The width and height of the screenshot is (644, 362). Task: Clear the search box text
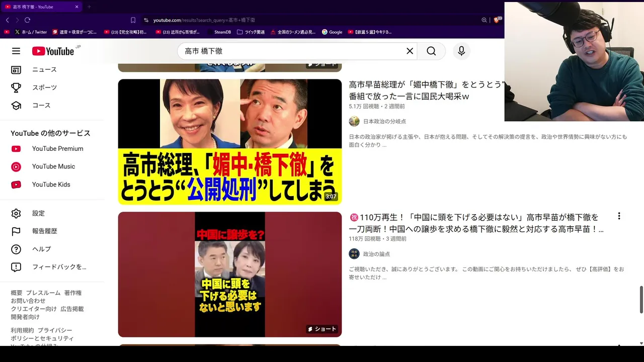pyautogui.click(x=410, y=51)
